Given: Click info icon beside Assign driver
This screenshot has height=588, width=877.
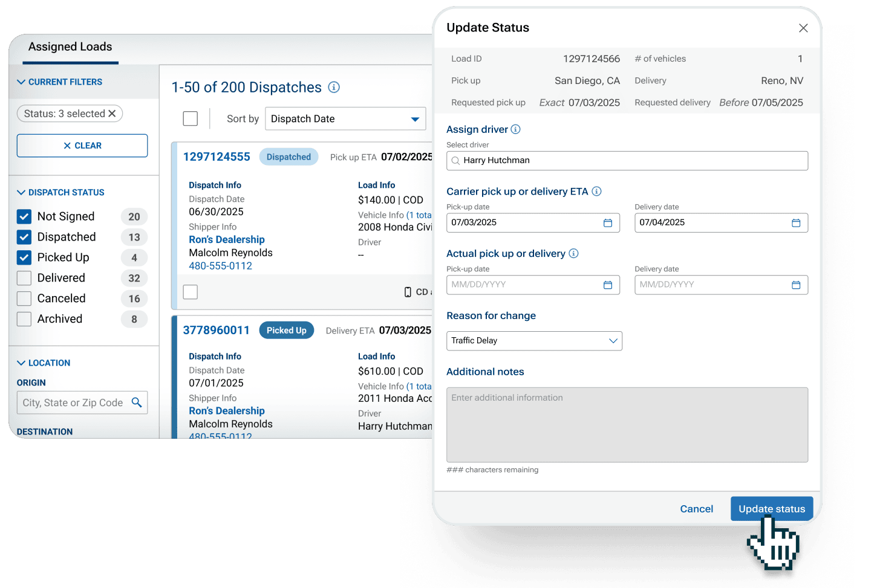Looking at the screenshot, I should 515,129.
